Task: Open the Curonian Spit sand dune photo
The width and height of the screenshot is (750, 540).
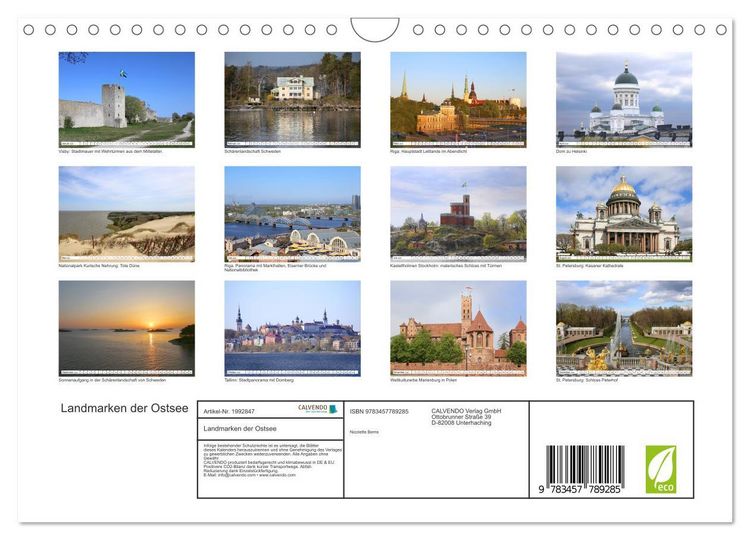Action: [127, 214]
